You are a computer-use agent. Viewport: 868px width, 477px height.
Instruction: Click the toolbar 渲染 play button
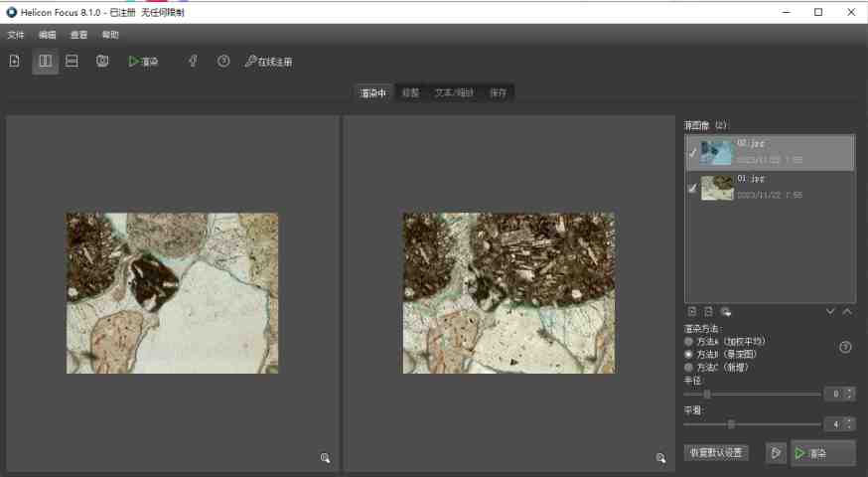[143, 62]
